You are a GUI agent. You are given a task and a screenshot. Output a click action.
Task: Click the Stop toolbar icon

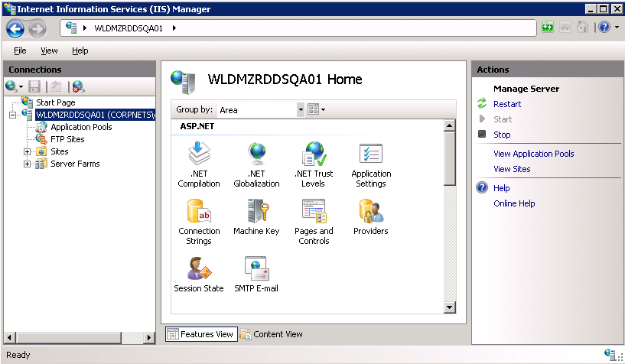[565, 27]
